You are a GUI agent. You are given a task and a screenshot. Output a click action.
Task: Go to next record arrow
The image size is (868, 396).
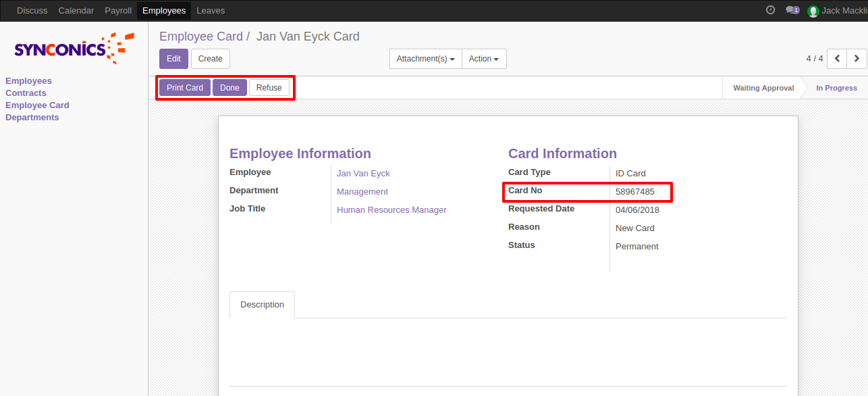coord(857,59)
